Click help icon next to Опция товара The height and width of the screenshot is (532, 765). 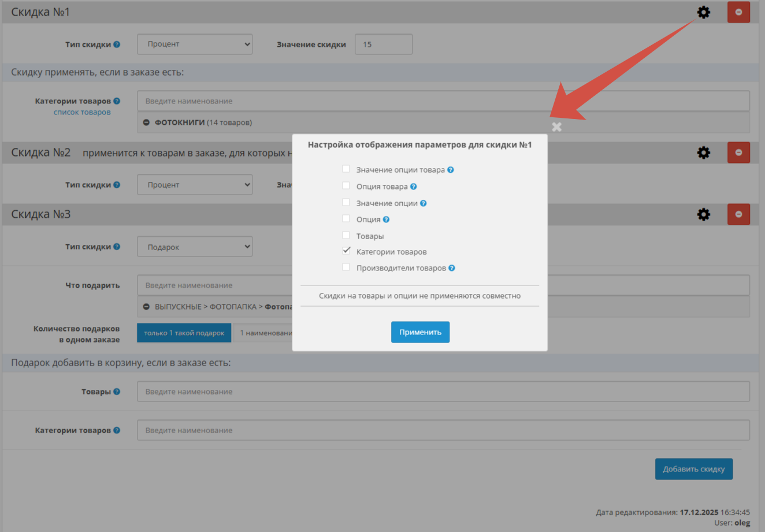tap(413, 187)
